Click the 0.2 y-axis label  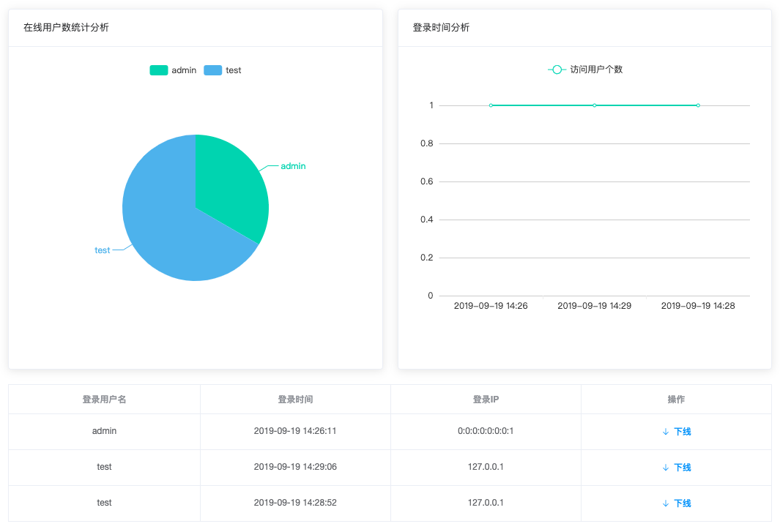point(427,258)
